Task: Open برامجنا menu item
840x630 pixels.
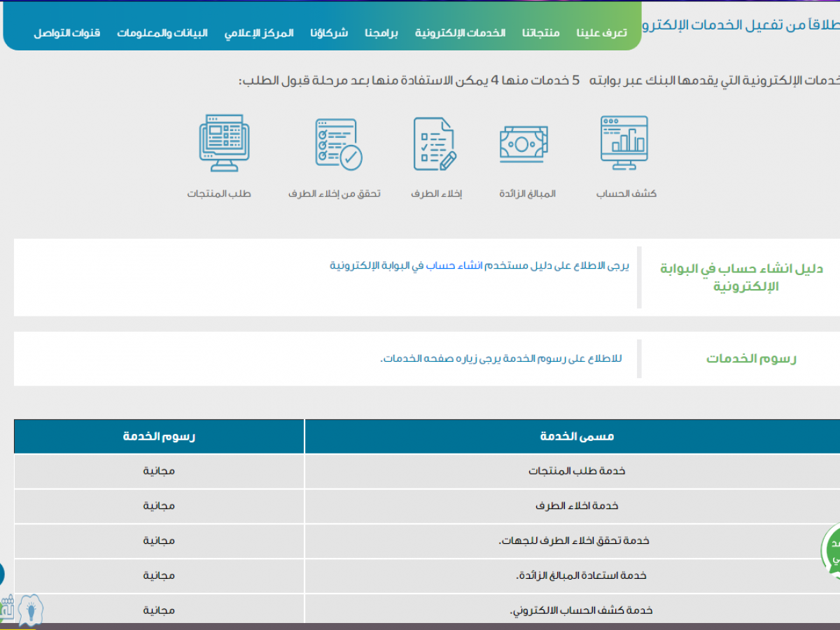Action: pos(381,33)
